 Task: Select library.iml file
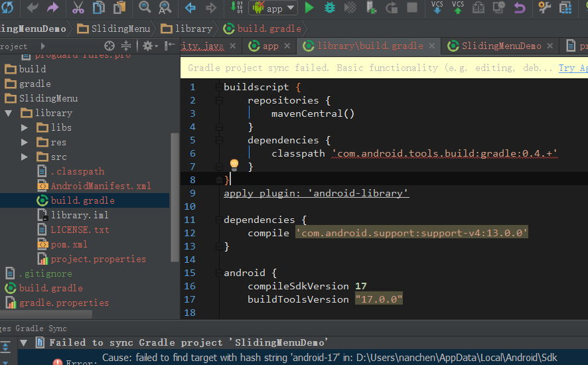click(73, 215)
